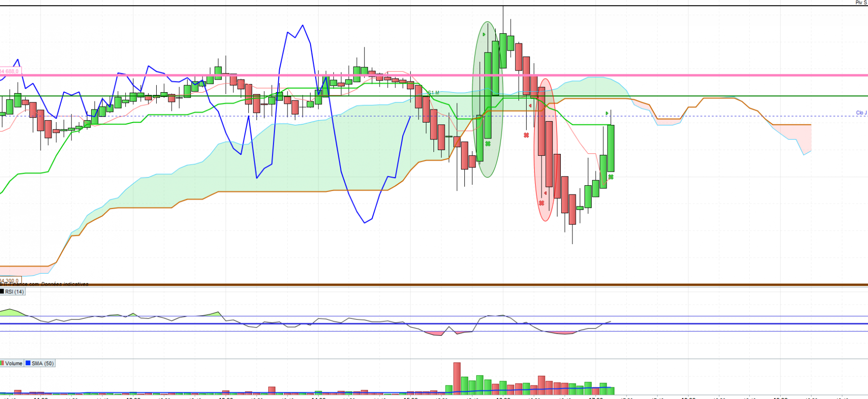Click the Clo J dashed line label
This screenshot has width=868, height=399.
(861, 113)
